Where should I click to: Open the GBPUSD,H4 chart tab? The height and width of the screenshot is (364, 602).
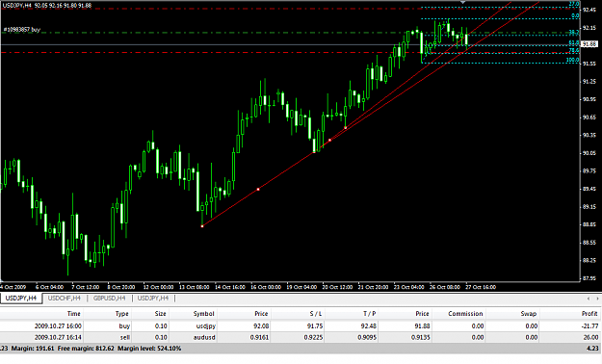[x=110, y=298]
